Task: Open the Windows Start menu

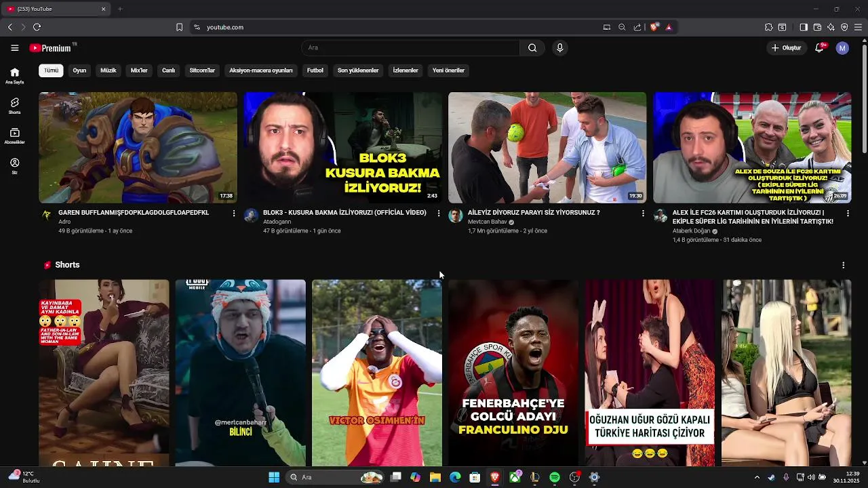Action: (x=274, y=477)
